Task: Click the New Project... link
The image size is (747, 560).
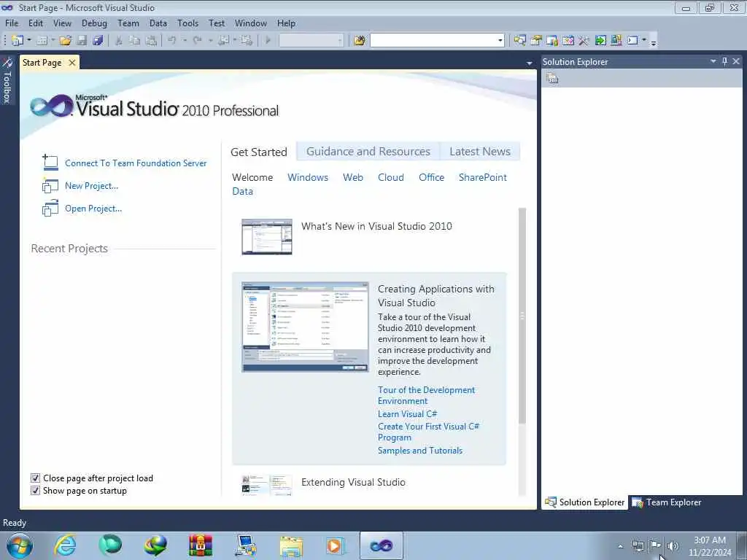Action: 91,186
